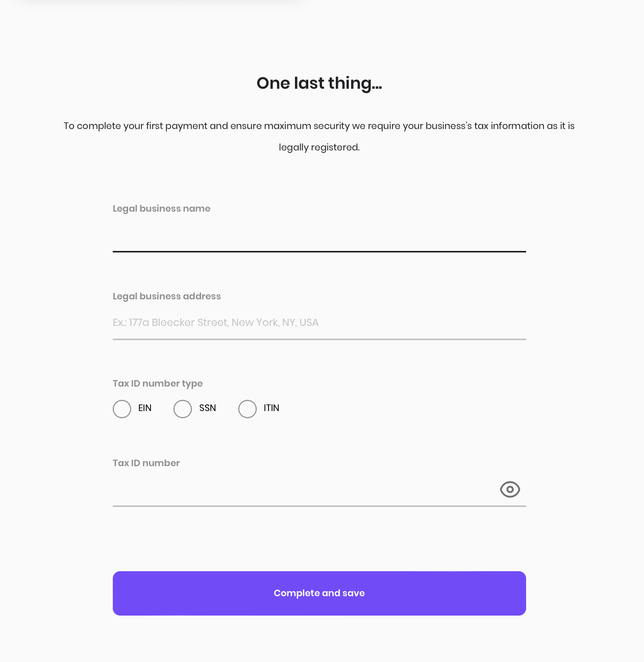
Task: Click the Tax ID number type label
Action: (x=158, y=384)
